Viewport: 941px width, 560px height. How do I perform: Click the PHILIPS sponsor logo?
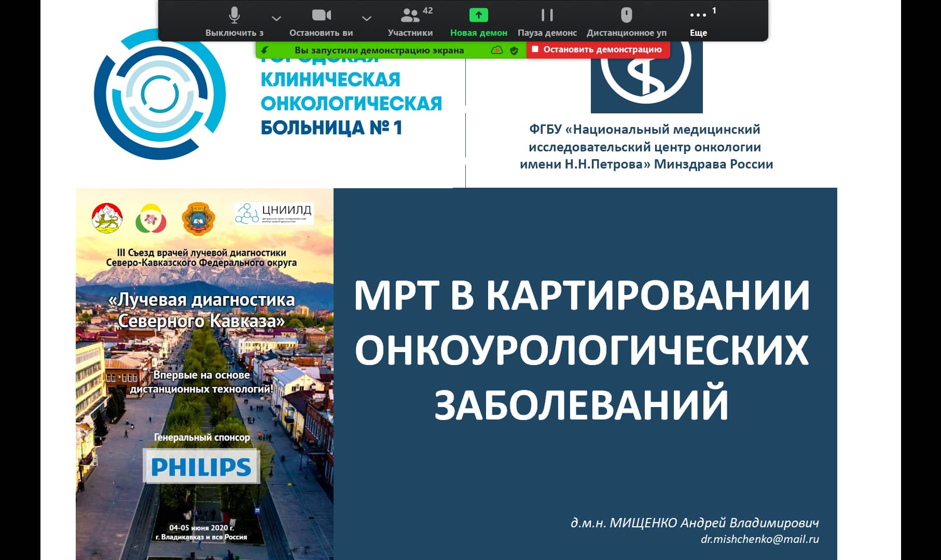201,467
